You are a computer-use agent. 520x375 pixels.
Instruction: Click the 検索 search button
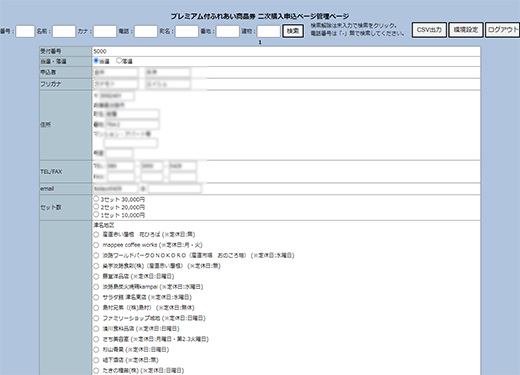click(x=293, y=31)
